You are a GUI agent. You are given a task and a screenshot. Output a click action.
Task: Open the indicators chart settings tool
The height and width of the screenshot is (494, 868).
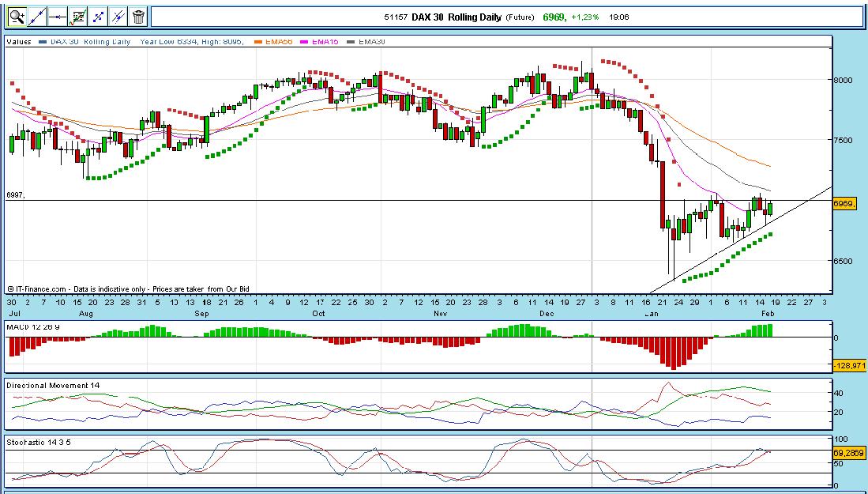tap(78, 17)
